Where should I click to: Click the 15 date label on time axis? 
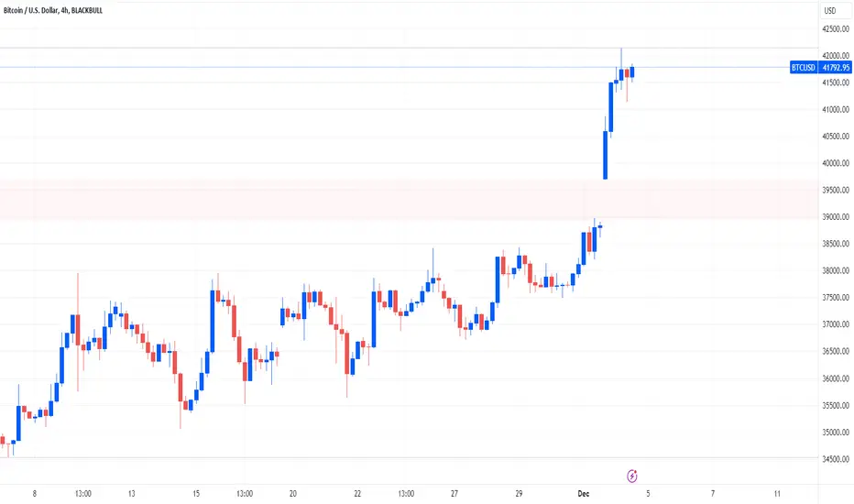[x=196, y=494]
